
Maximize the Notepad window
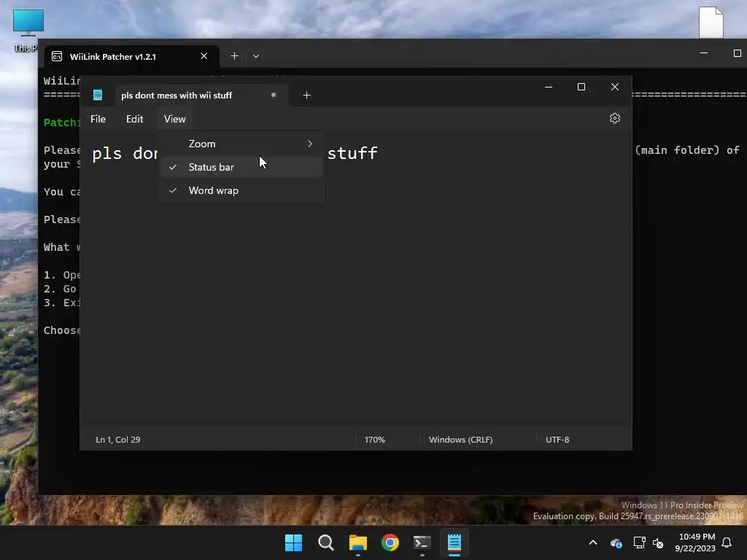[581, 87]
